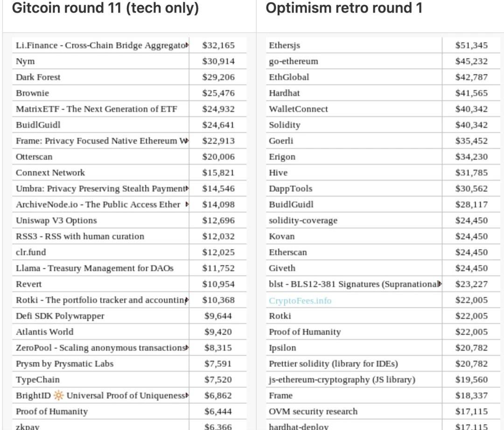The image size is (504, 430).
Task: Click the Ethersjs cell
Action: pos(285,45)
